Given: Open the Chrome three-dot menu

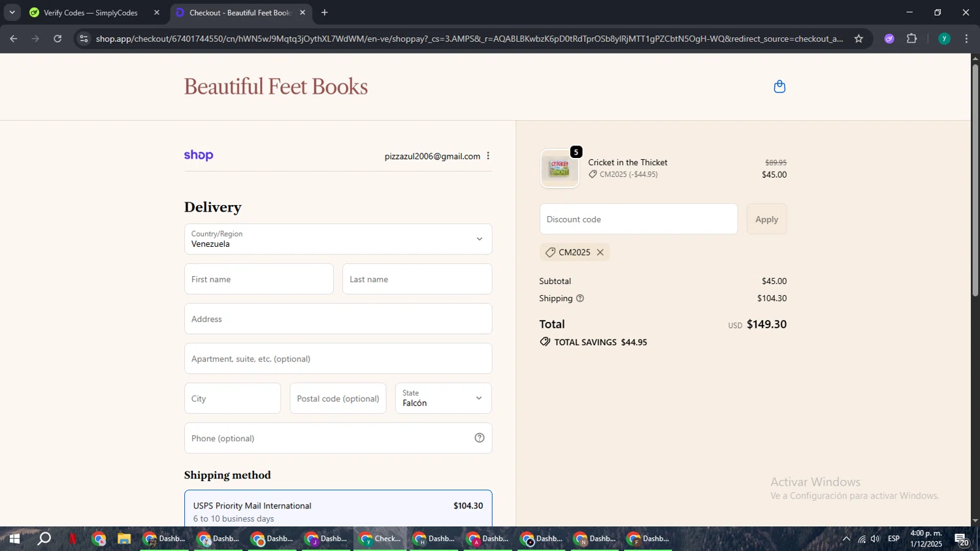Looking at the screenshot, I should (967, 39).
